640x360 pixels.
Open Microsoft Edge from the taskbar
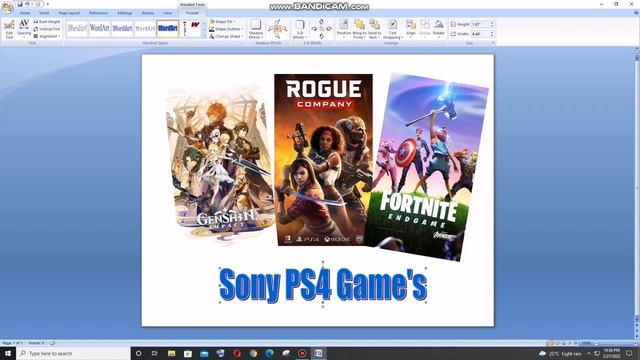coord(270,353)
